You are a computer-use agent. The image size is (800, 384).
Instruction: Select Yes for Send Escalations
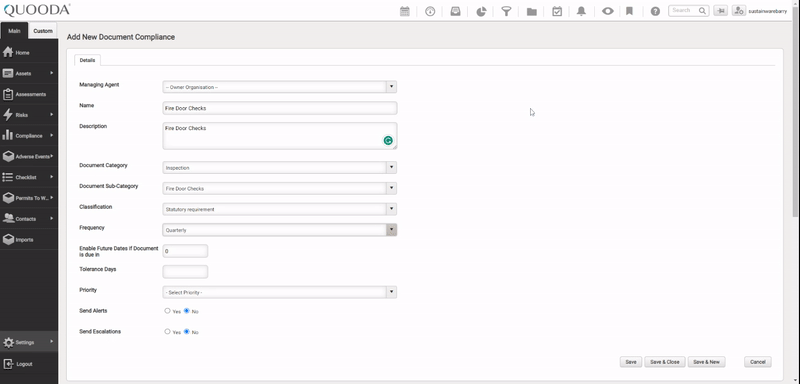click(167, 331)
